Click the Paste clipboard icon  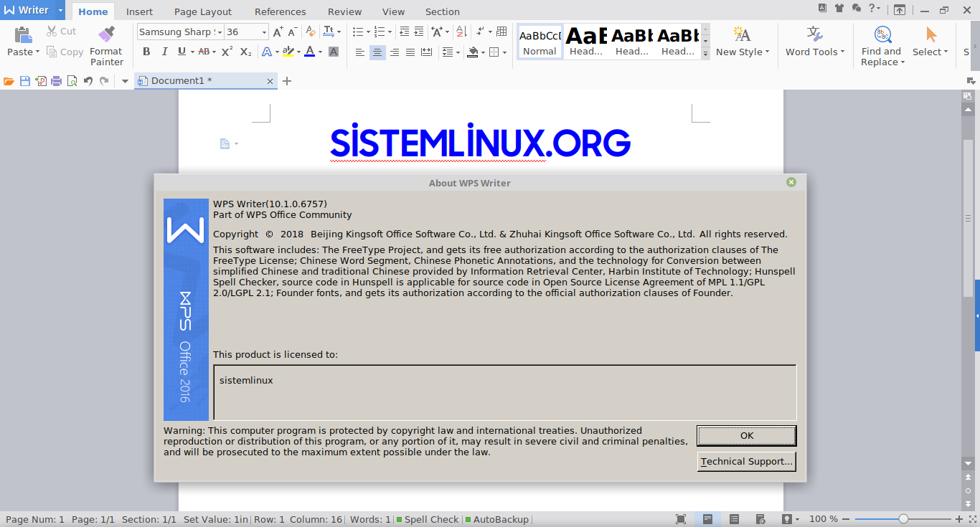[x=23, y=34]
